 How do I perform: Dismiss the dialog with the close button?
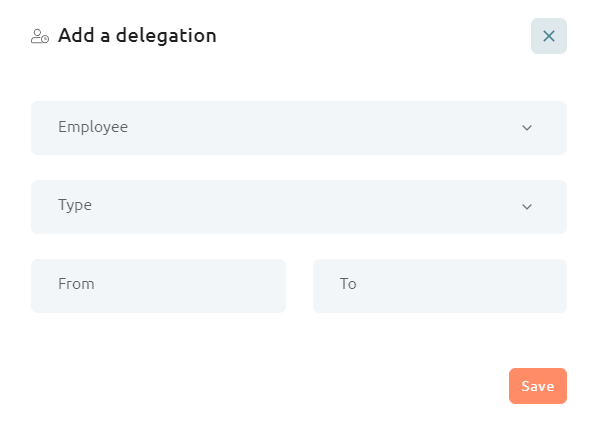[x=549, y=36]
